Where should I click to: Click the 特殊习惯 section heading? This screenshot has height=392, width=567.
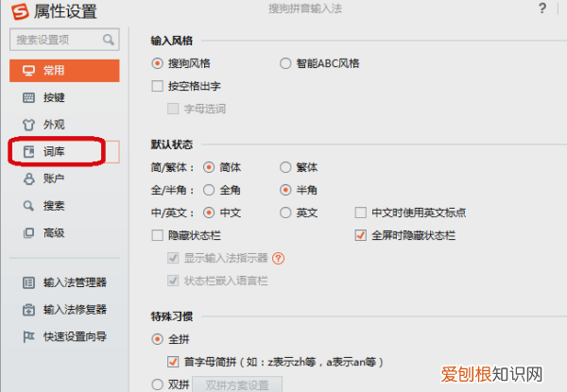pos(172,316)
